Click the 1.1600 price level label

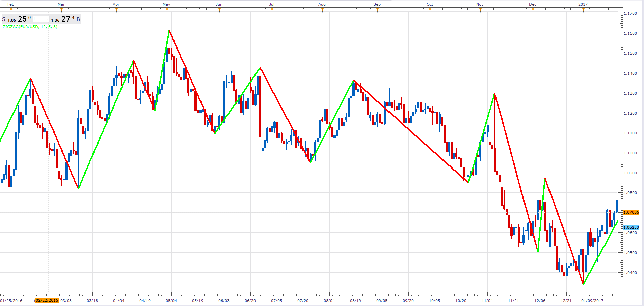pos(630,33)
